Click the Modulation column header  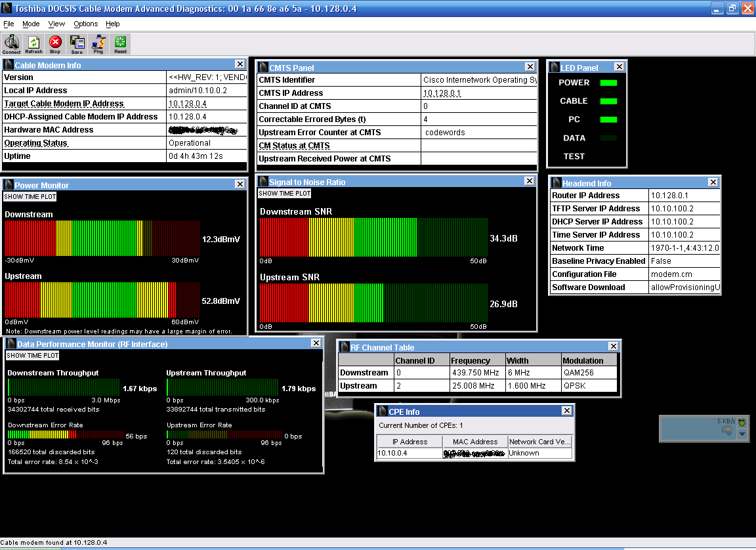(x=589, y=360)
